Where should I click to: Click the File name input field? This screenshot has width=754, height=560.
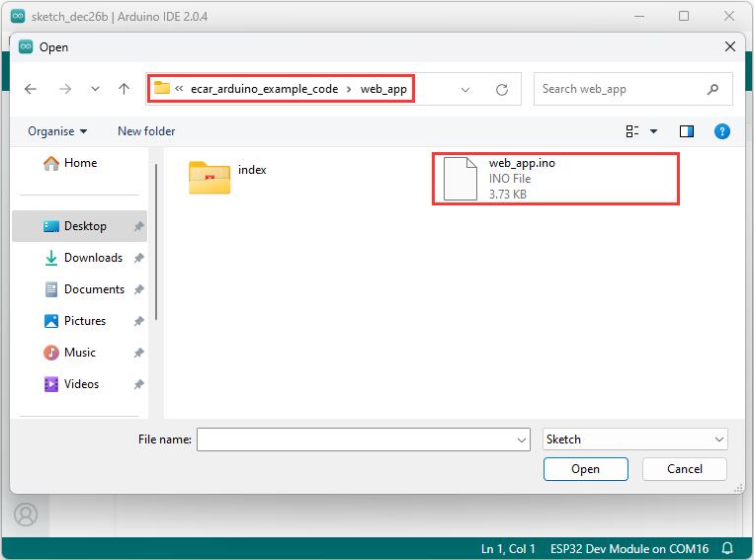[363, 440]
